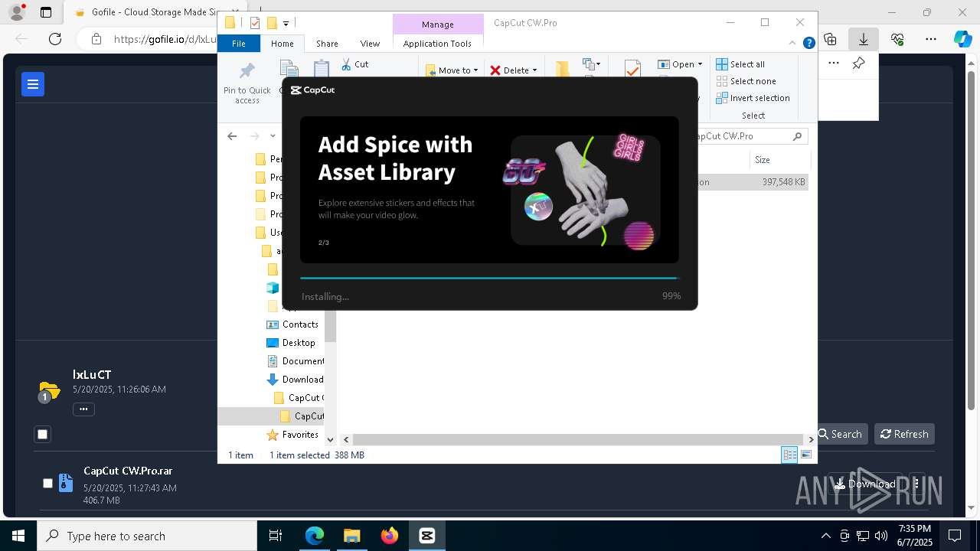Open Task View in the taskbar
This screenshot has width=980, height=551.
[x=276, y=536]
